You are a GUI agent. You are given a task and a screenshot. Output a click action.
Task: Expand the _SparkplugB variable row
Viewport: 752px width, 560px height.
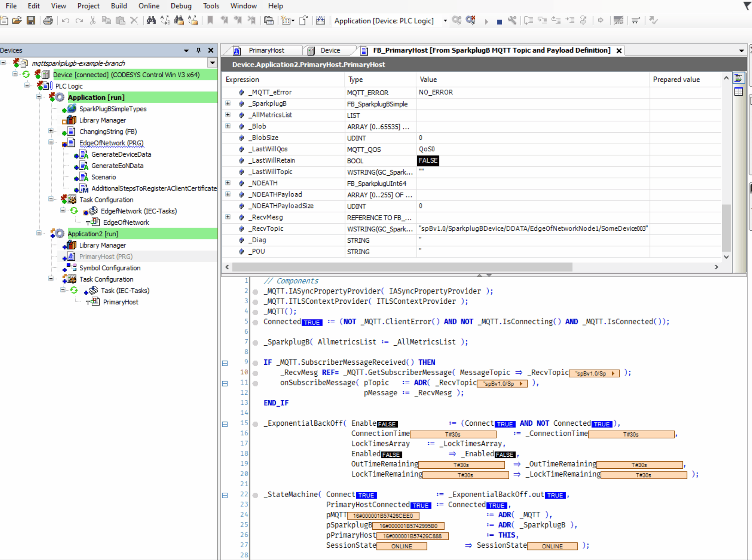[228, 104]
